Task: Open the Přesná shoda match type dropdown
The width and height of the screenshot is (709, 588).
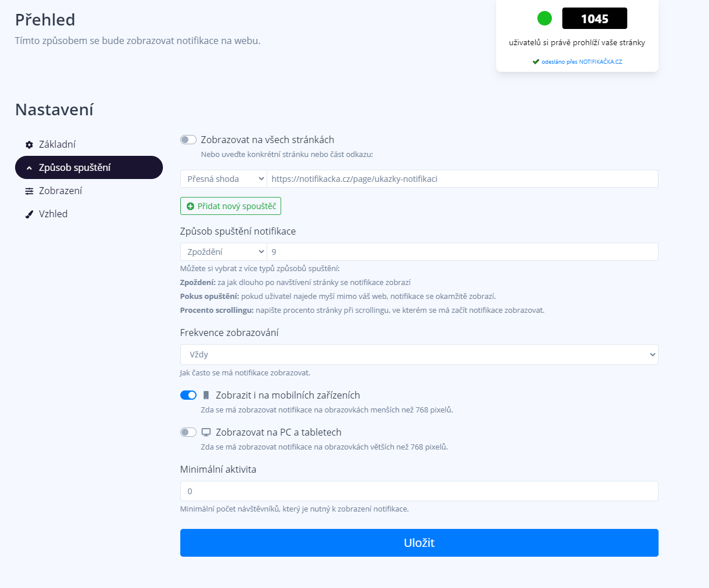Action: coord(224,179)
